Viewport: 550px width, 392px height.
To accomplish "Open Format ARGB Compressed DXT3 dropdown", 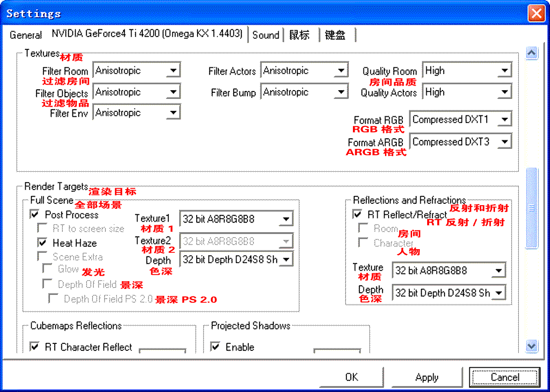I will point(504,142).
